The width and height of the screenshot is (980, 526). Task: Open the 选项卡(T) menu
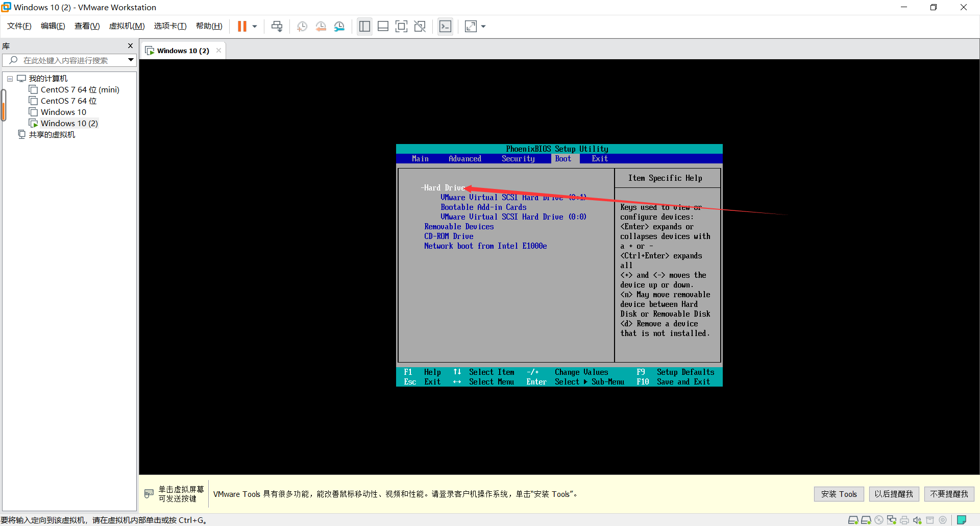tap(170, 26)
